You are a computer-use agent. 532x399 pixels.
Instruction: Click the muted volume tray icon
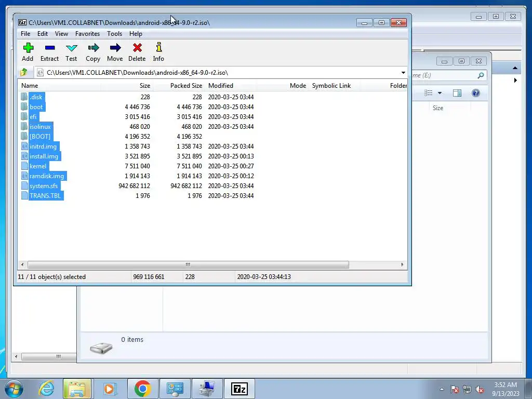pyautogui.click(x=480, y=389)
